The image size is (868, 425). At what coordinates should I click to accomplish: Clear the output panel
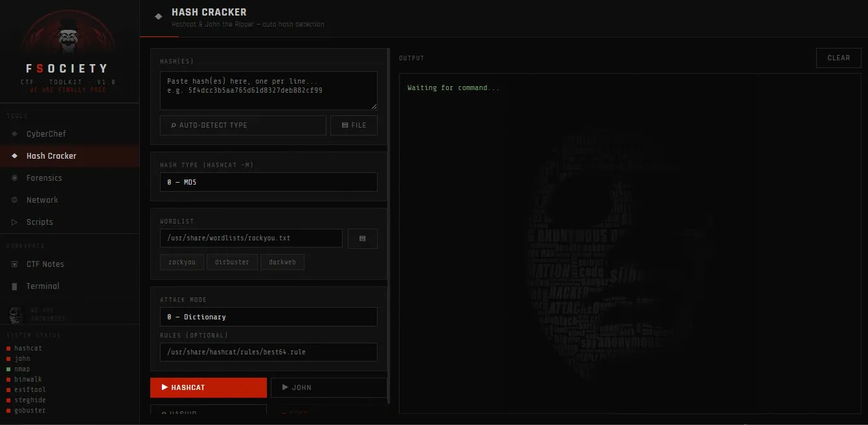pyautogui.click(x=838, y=58)
